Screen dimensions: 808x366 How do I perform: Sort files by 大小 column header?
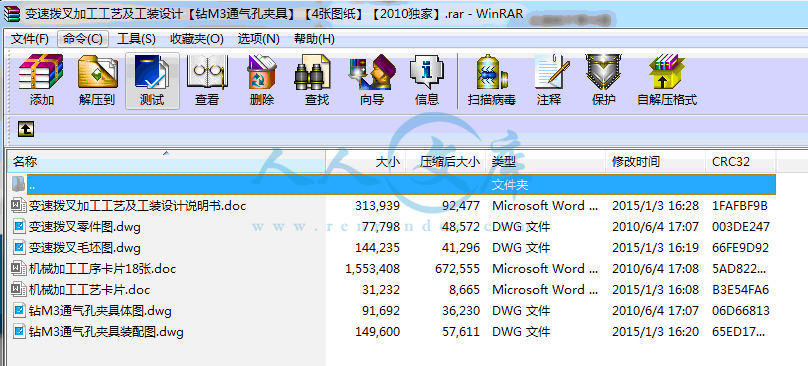[x=365, y=162]
